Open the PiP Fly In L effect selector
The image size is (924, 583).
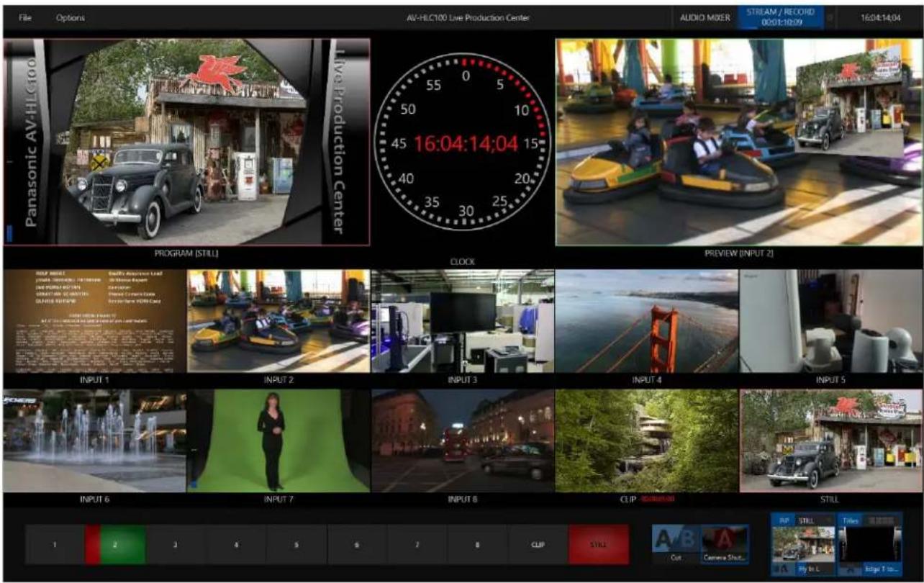(x=815, y=569)
